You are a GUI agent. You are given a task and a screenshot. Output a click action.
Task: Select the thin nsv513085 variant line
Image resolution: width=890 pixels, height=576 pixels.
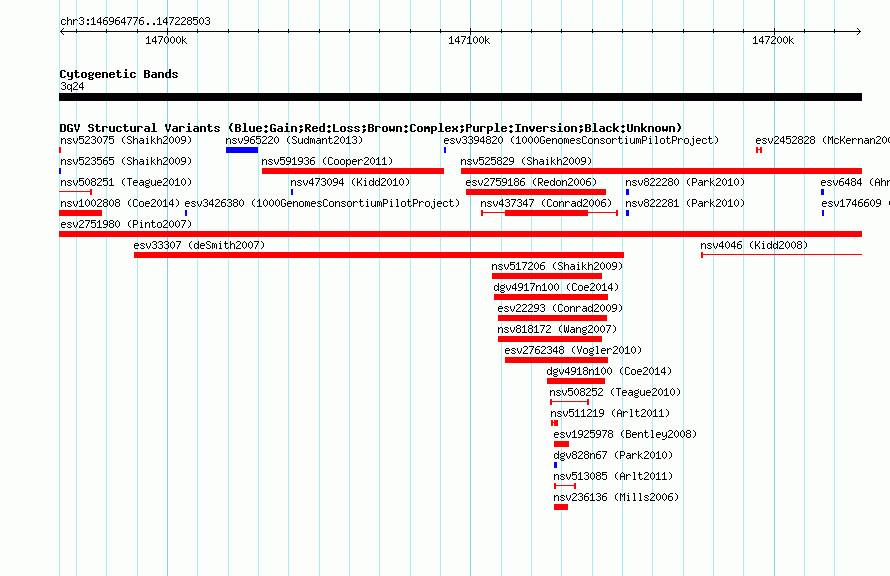pos(565,486)
